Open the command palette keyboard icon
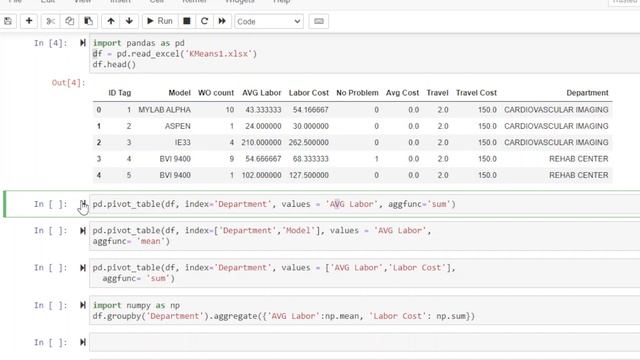The width and height of the screenshot is (640, 360). pos(319,21)
